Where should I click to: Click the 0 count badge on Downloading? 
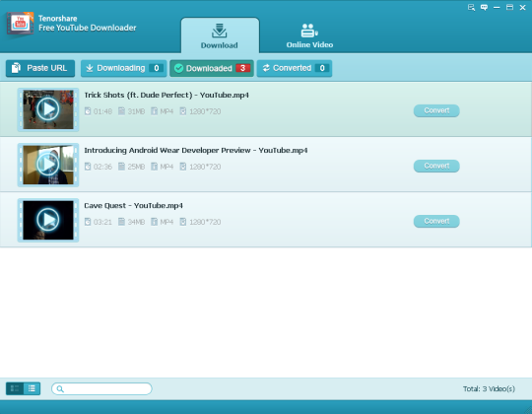157,68
